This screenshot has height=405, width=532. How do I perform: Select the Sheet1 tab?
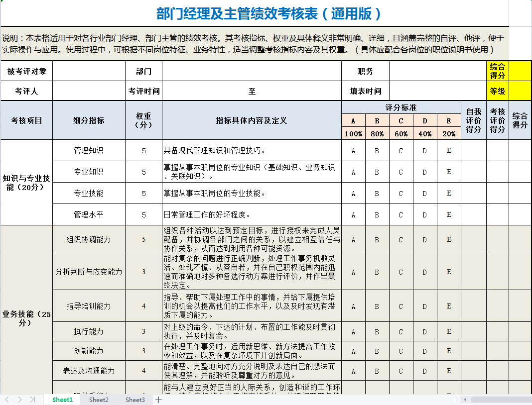pos(62,400)
